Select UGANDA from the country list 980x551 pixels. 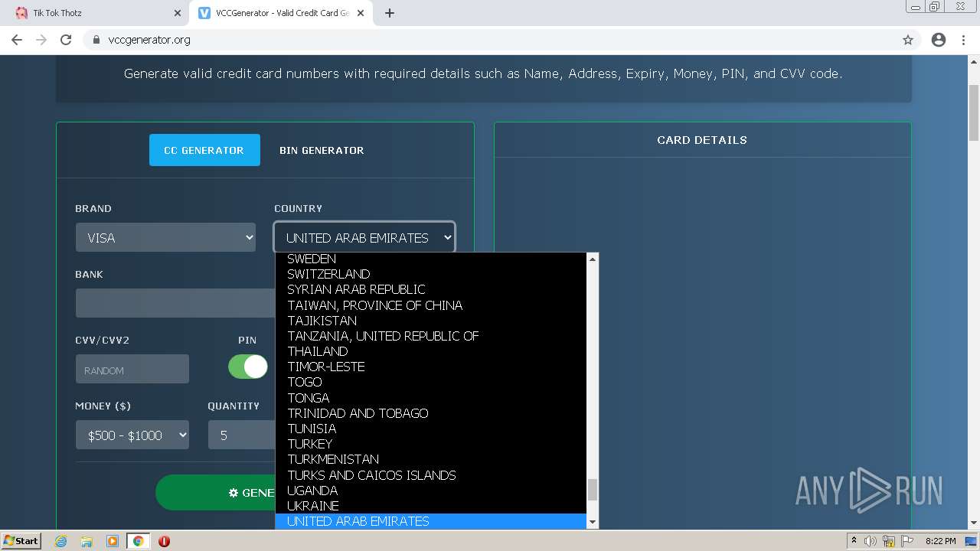tap(431, 490)
